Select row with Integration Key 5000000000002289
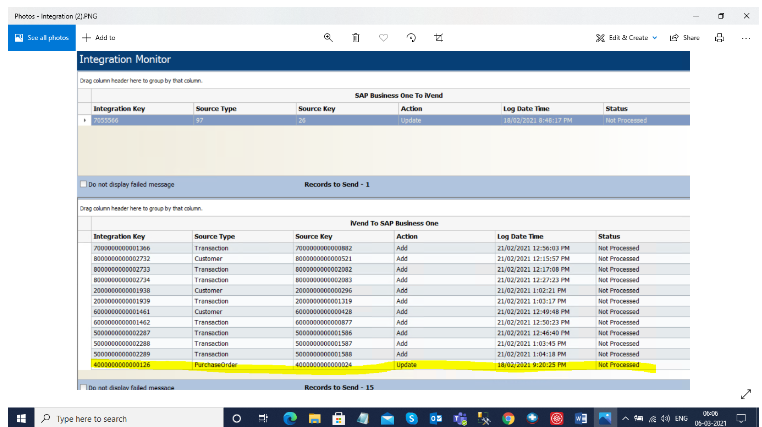This screenshot has width=762, height=427. point(391,355)
